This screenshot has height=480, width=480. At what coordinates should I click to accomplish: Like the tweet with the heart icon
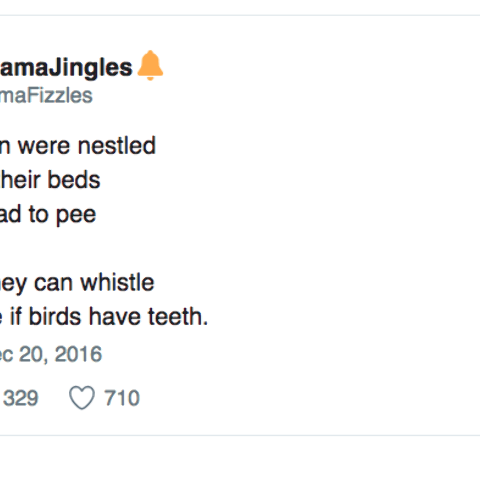pos(82,397)
